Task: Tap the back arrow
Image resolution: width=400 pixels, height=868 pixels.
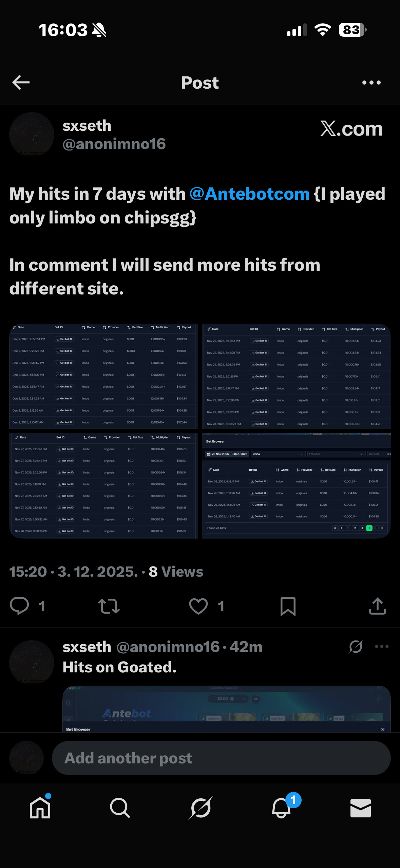Action: 21,83
